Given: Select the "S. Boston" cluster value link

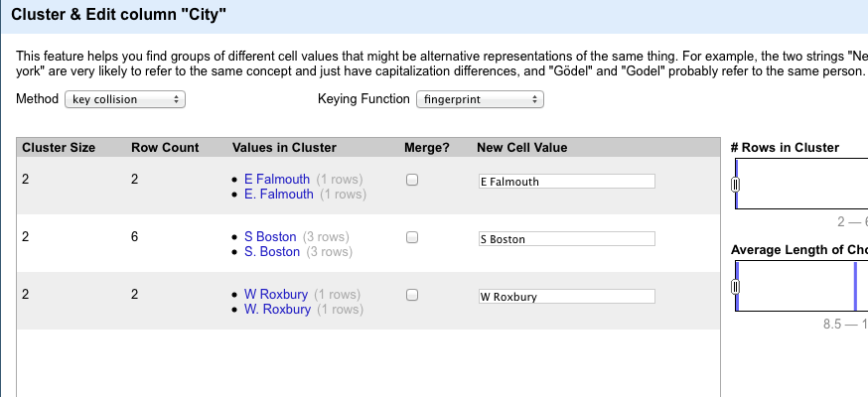Looking at the screenshot, I should tap(272, 251).
